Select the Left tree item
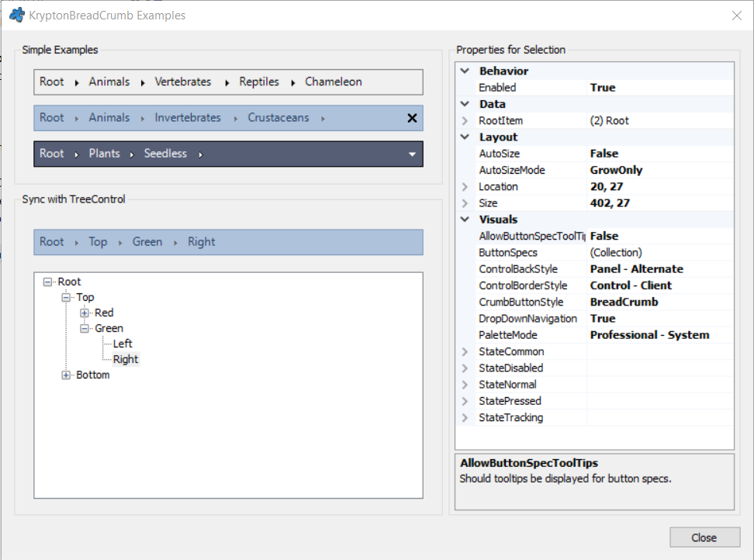The height and width of the screenshot is (560, 754). [122, 344]
